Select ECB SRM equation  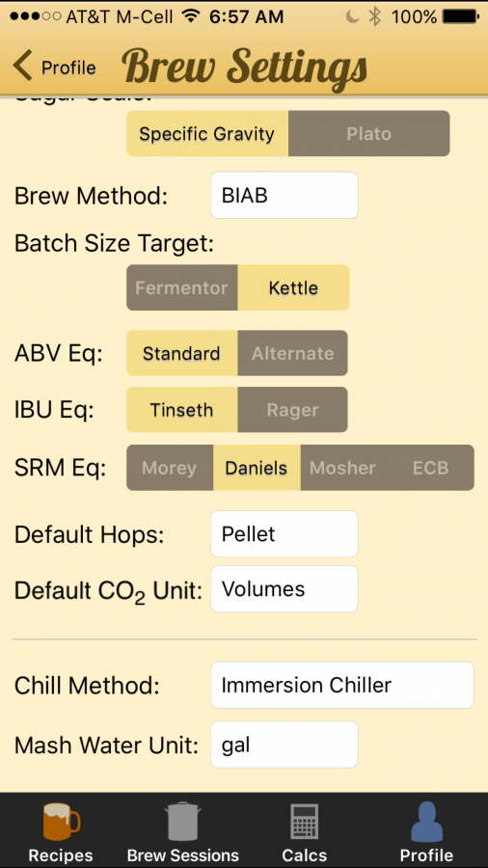point(430,468)
